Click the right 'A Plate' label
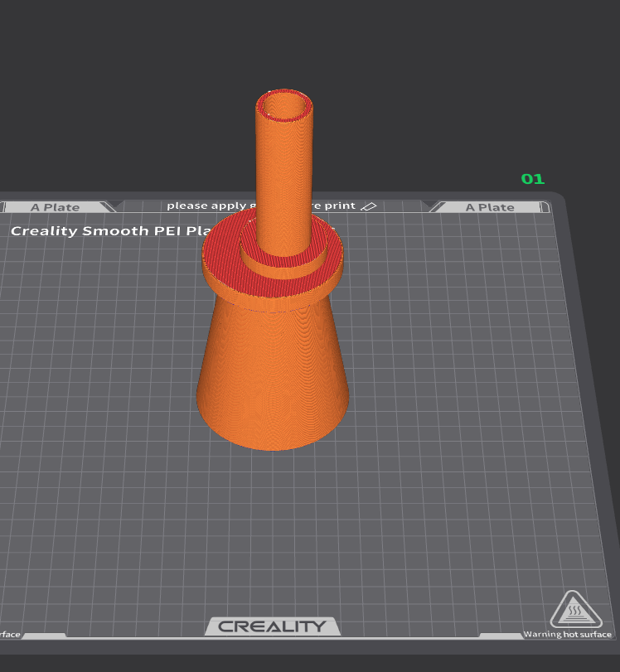 point(489,207)
